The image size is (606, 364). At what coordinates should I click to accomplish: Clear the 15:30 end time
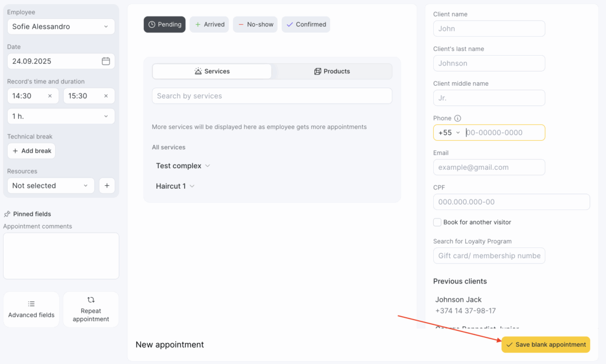pos(106,96)
